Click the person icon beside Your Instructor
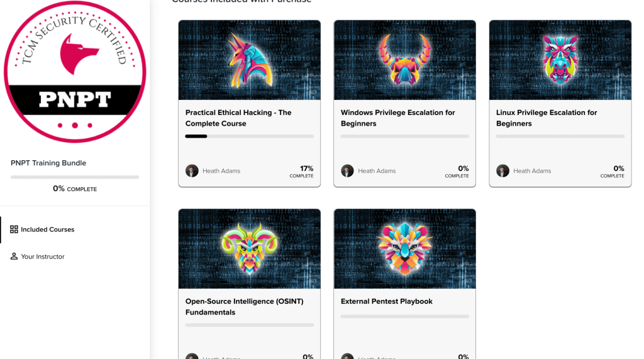 14,257
